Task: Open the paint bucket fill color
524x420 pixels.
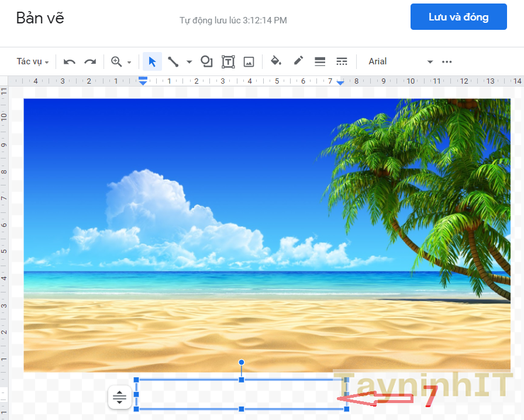Action: tap(276, 61)
